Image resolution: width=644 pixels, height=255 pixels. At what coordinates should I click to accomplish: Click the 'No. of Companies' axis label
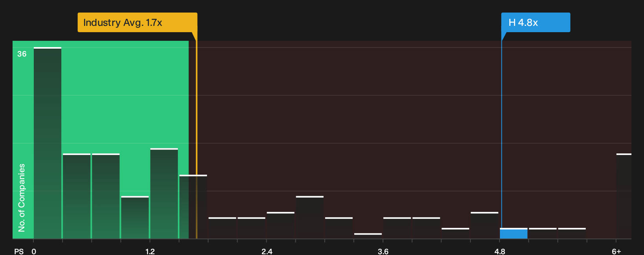pyautogui.click(x=22, y=197)
